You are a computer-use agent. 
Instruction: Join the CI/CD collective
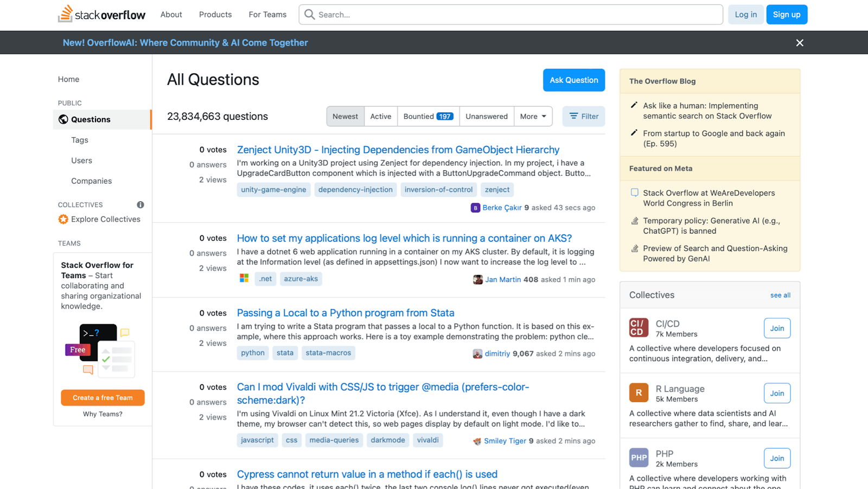[777, 328]
